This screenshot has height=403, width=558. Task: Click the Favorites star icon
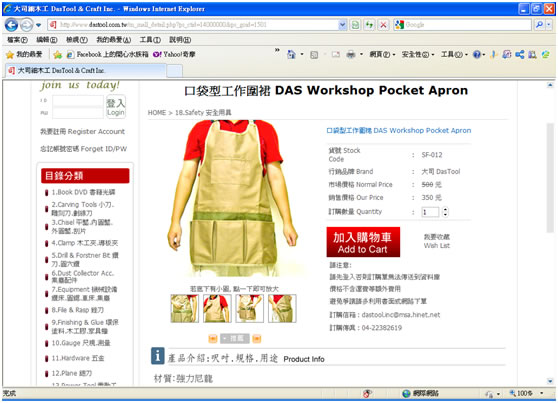pyautogui.click(x=10, y=54)
